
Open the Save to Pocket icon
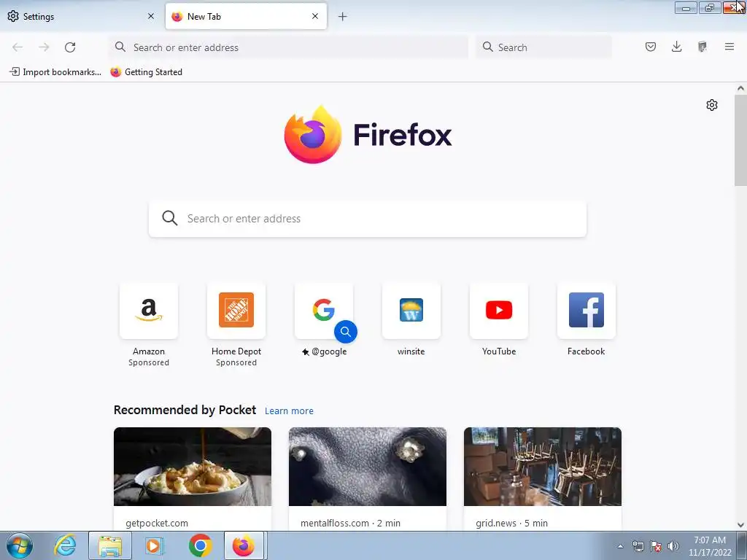[650, 47]
